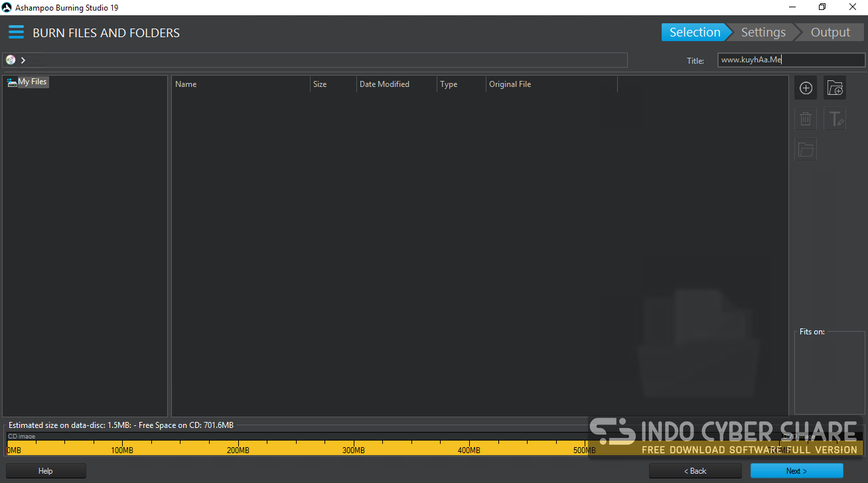Switch to the Selection step
Image resolution: width=868 pixels, height=483 pixels.
point(695,33)
